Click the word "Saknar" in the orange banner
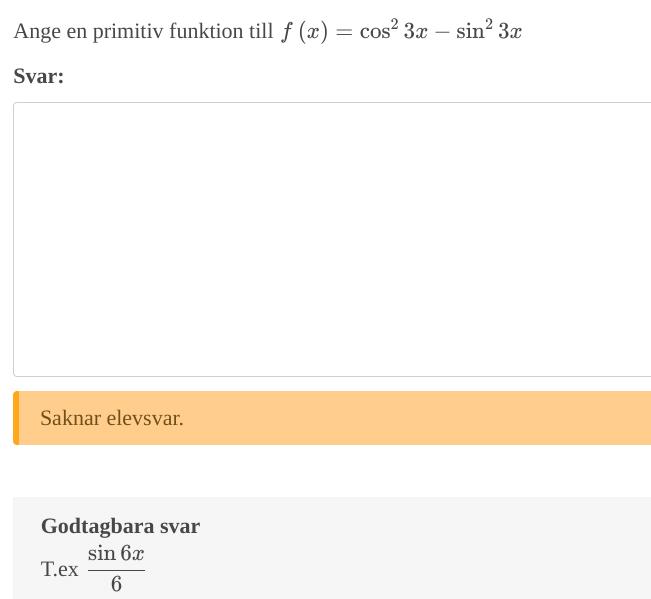The height and width of the screenshot is (599, 651). coord(70,418)
